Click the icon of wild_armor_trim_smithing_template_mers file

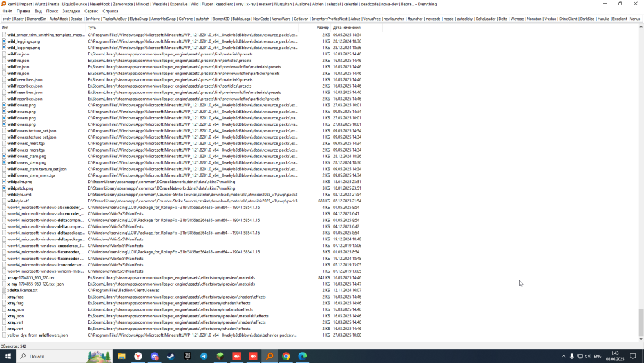[4, 35]
